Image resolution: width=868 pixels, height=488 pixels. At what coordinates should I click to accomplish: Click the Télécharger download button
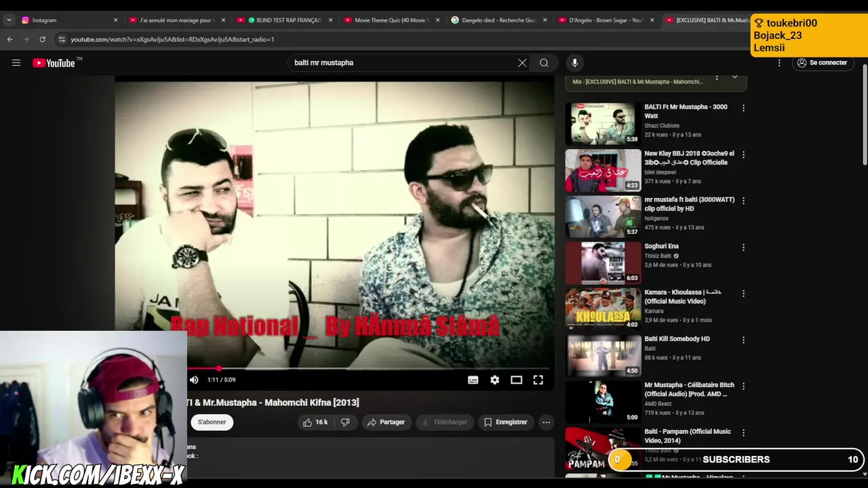(x=445, y=422)
